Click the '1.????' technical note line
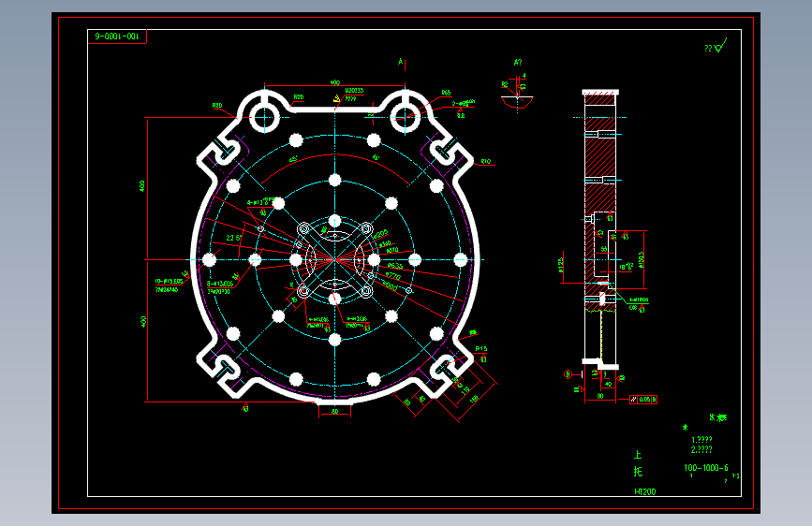Screen dimensions: 812x526 pyautogui.click(x=701, y=440)
